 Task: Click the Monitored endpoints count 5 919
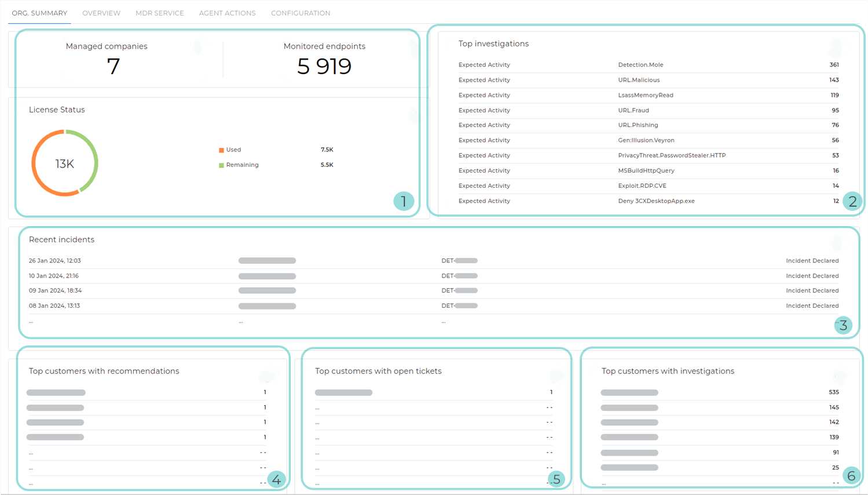324,67
